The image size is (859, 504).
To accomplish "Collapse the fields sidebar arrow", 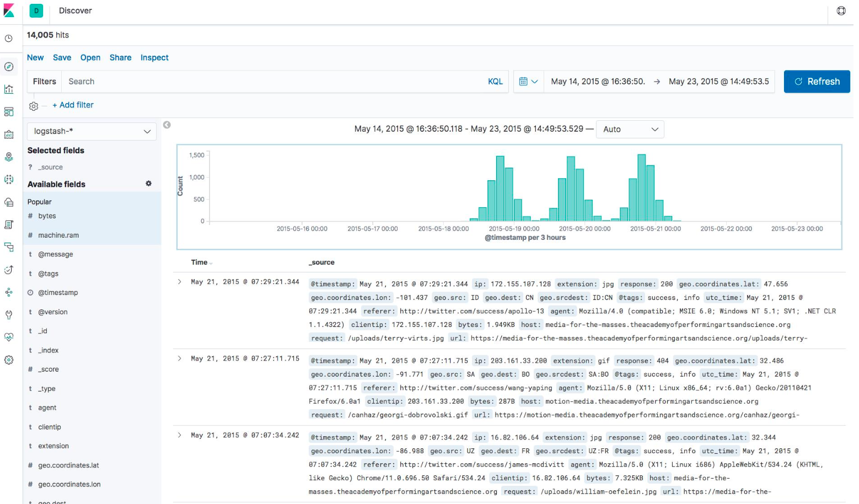I will (167, 125).
